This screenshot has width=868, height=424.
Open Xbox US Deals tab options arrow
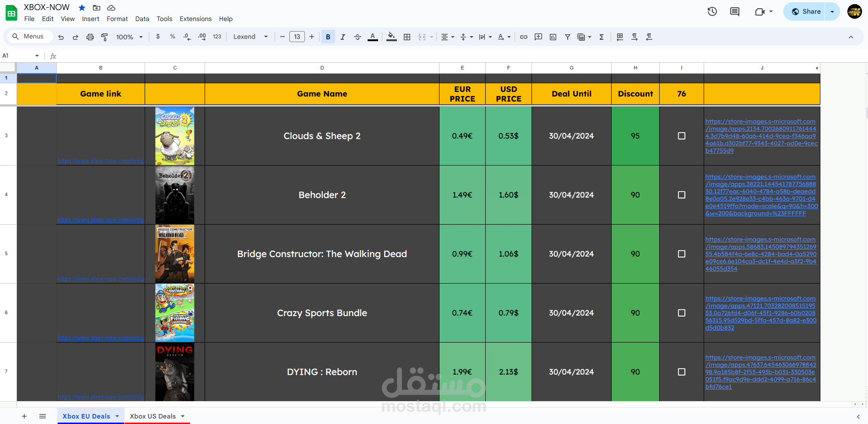[x=183, y=416]
